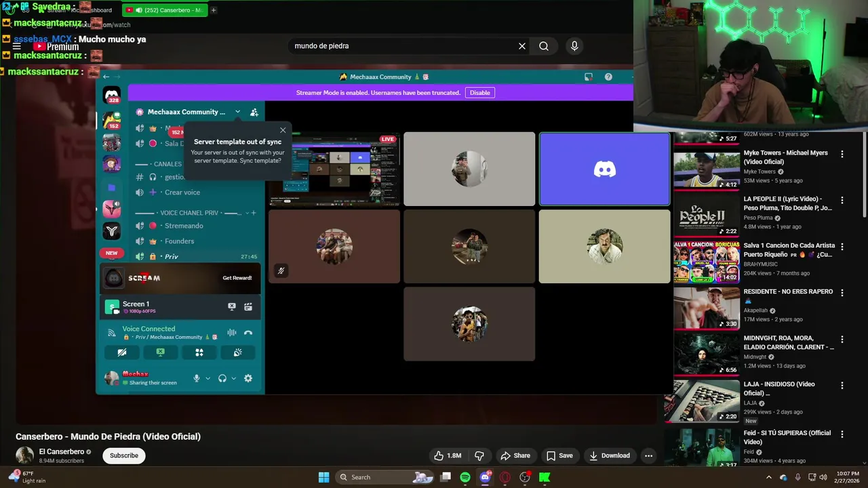The image size is (868, 488).
Task: Click Get Reward on the Scream quest
Action: point(237,278)
